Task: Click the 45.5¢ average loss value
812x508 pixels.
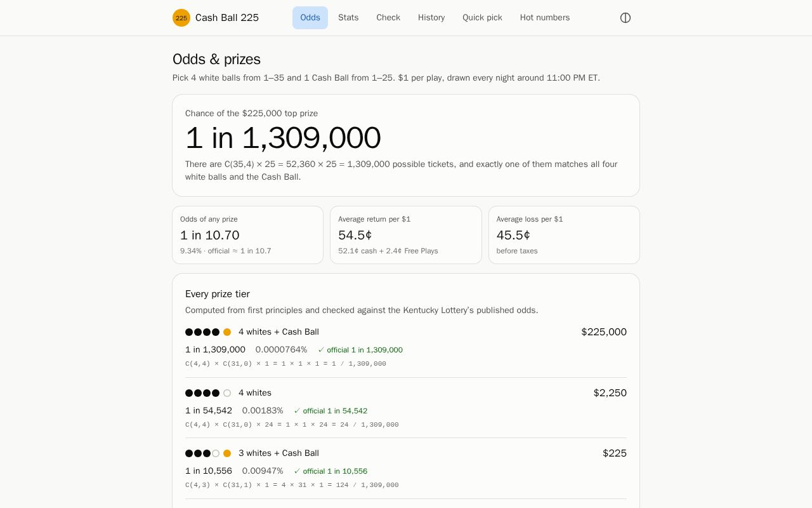Action: [x=513, y=235]
